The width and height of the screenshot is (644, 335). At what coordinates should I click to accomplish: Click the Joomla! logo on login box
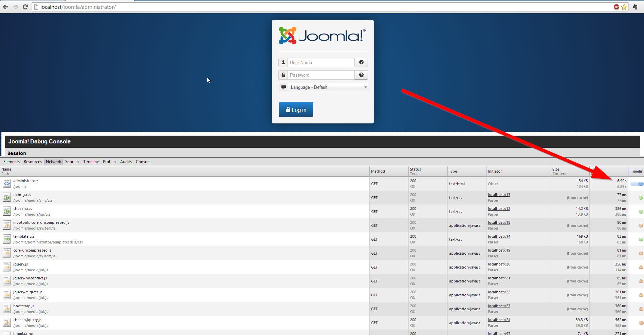(322, 36)
